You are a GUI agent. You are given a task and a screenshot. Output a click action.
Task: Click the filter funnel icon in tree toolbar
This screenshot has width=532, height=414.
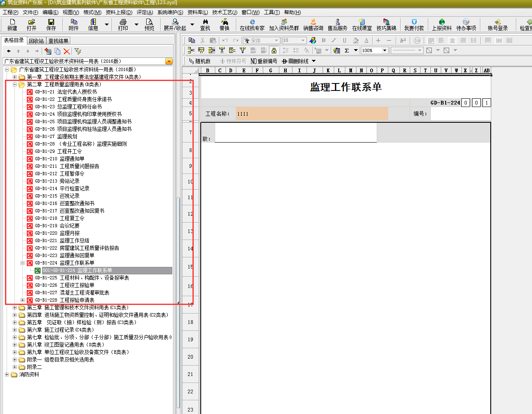78,51
